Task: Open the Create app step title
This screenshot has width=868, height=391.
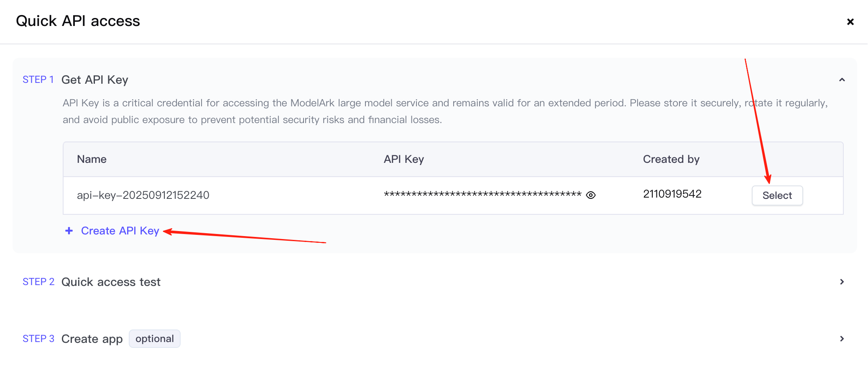Action: point(92,339)
